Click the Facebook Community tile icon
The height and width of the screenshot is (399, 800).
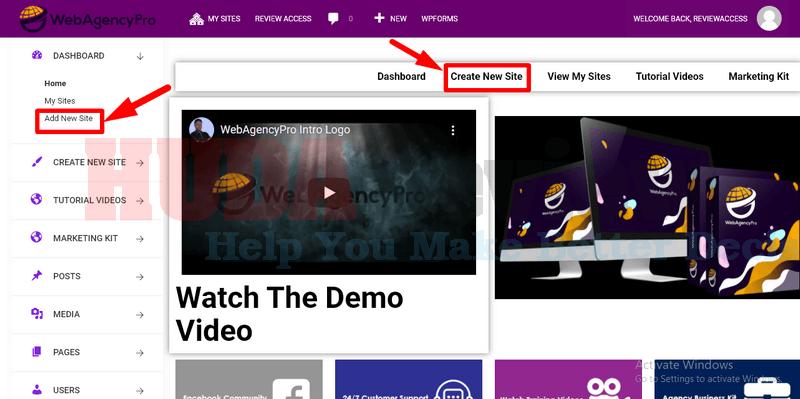[291, 389]
